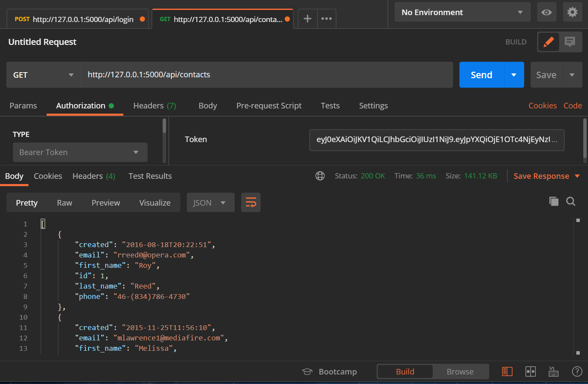
Task: Open manage environments gear icon
Action: [572, 12]
